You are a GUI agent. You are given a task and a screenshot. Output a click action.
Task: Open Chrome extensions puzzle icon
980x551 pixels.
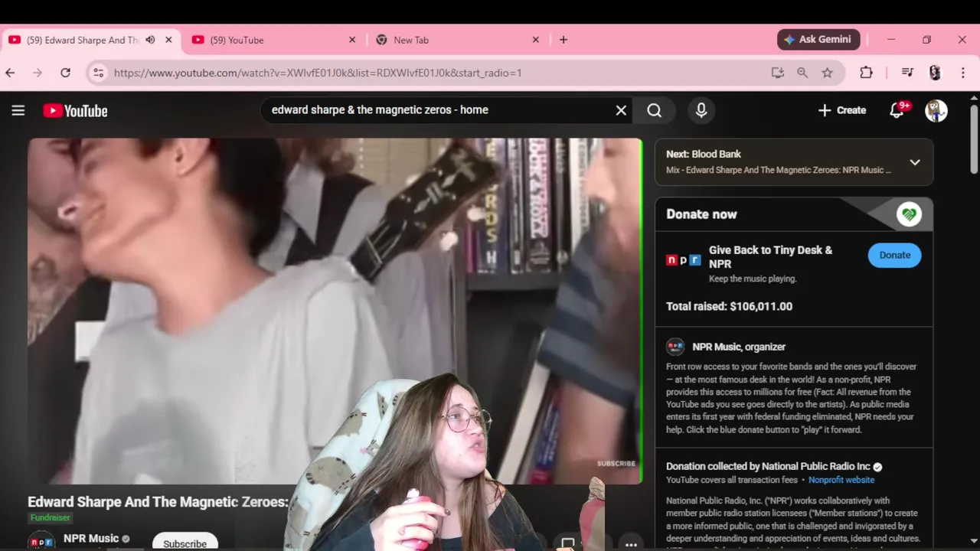pyautogui.click(x=866, y=73)
